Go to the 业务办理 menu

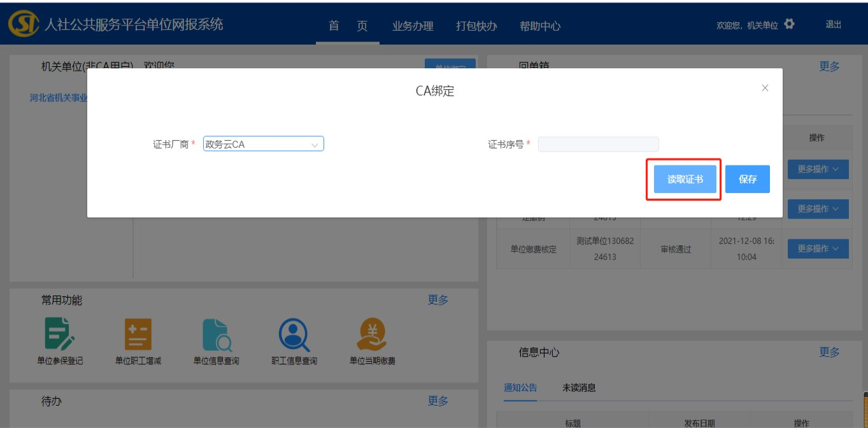pyautogui.click(x=413, y=26)
